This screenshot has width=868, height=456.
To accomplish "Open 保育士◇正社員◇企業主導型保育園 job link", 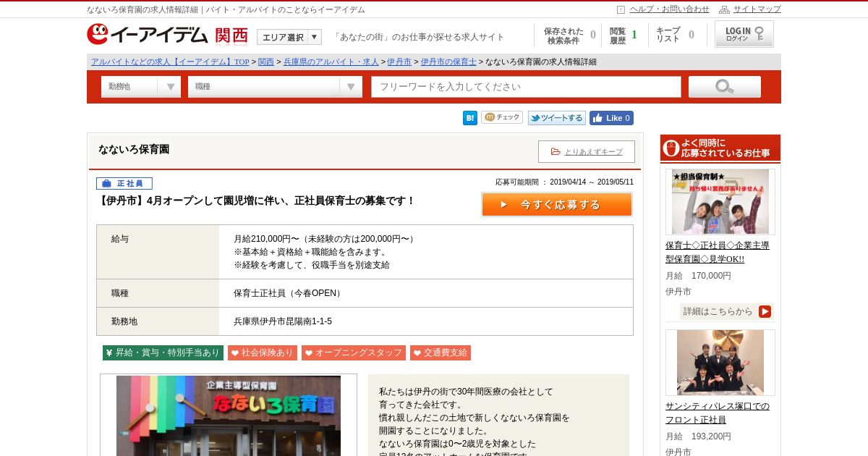I will 718,252.
